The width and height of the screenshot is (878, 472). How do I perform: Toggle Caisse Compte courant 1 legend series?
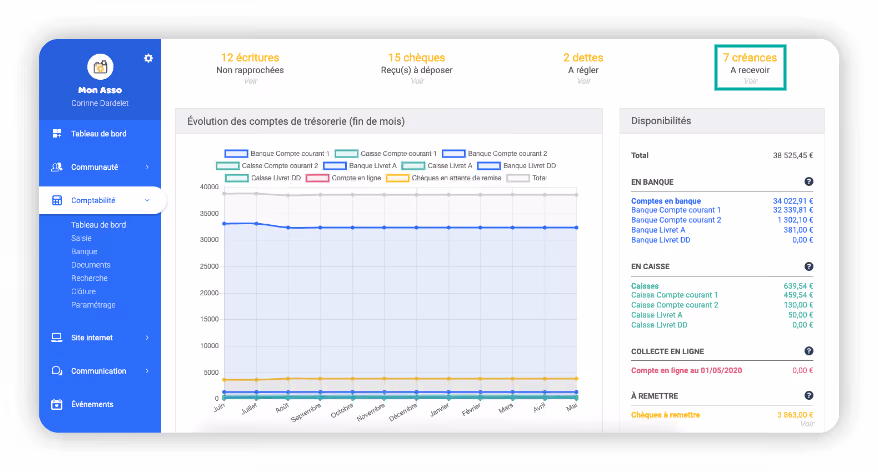coord(385,153)
